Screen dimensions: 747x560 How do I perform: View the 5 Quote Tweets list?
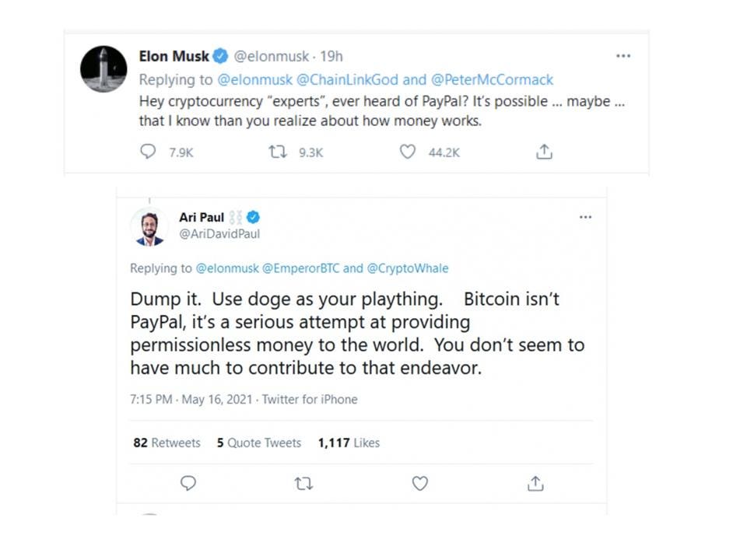[x=259, y=443]
